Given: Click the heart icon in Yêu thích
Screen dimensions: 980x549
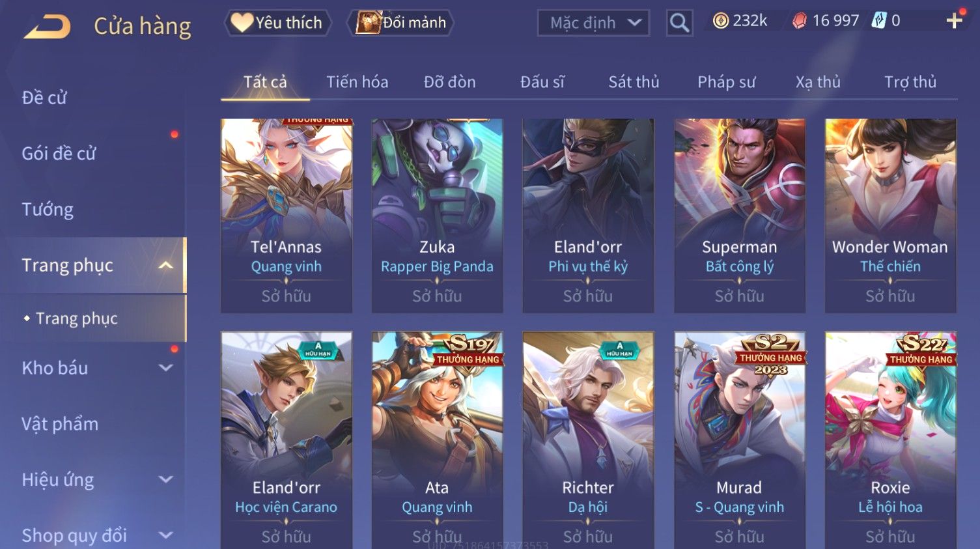Looking at the screenshot, I should (x=242, y=23).
